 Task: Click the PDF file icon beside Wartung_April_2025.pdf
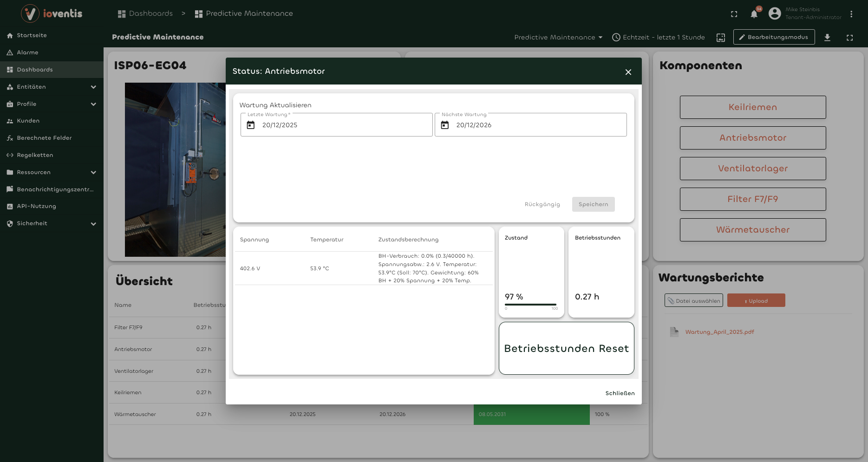(x=674, y=332)
